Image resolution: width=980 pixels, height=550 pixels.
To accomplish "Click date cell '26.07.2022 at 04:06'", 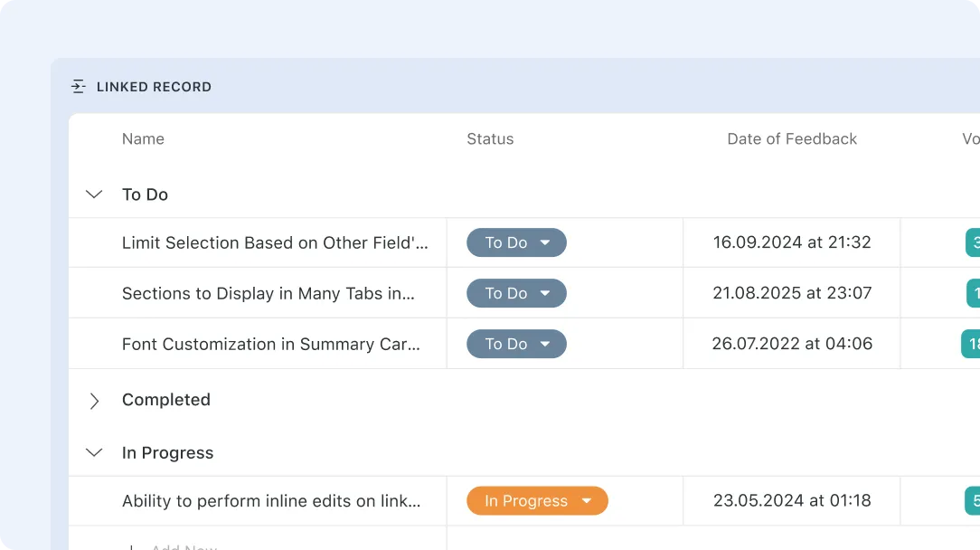I will point(792,344).
